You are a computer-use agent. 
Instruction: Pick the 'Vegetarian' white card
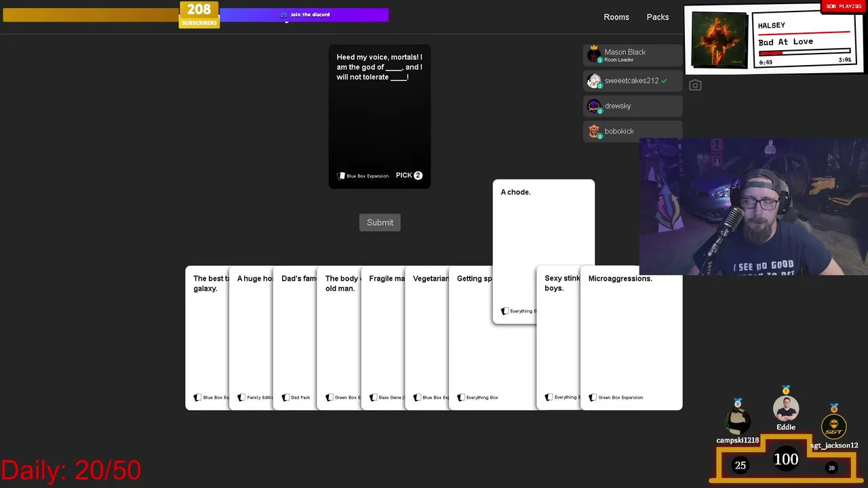click(x=427, y=338)
